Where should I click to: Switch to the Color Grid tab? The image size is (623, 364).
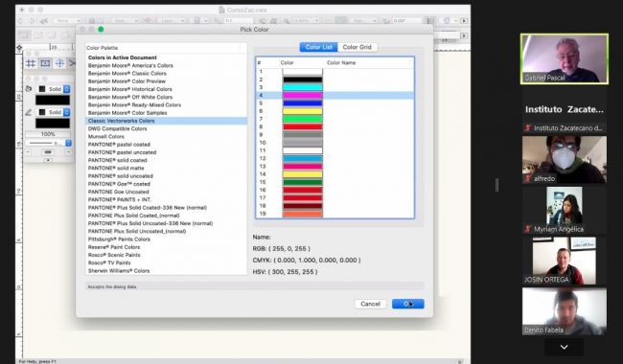pos(357,47)
